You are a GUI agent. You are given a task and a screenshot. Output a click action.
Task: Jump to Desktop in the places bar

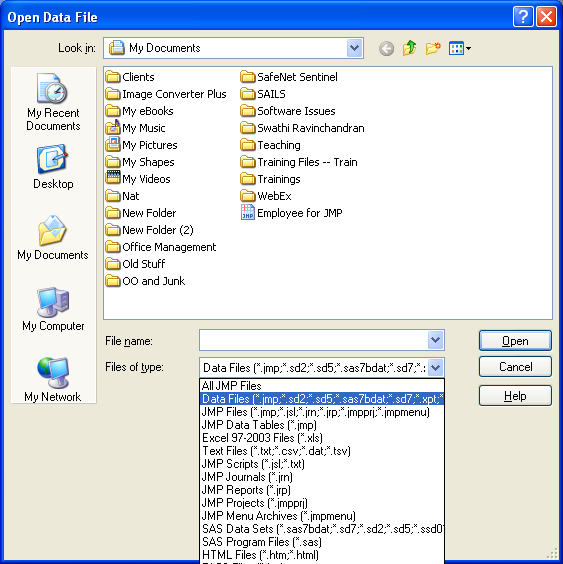tap(53, 167)
